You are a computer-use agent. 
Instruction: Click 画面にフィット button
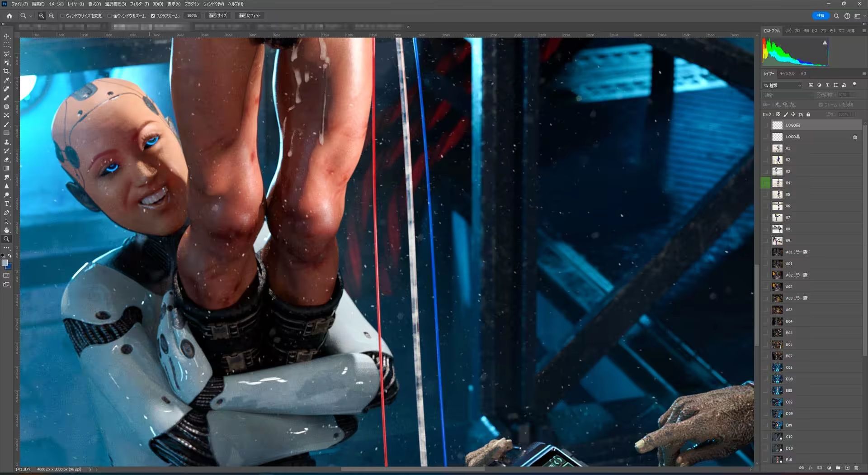pyautogui.click(x=250, y=16)
